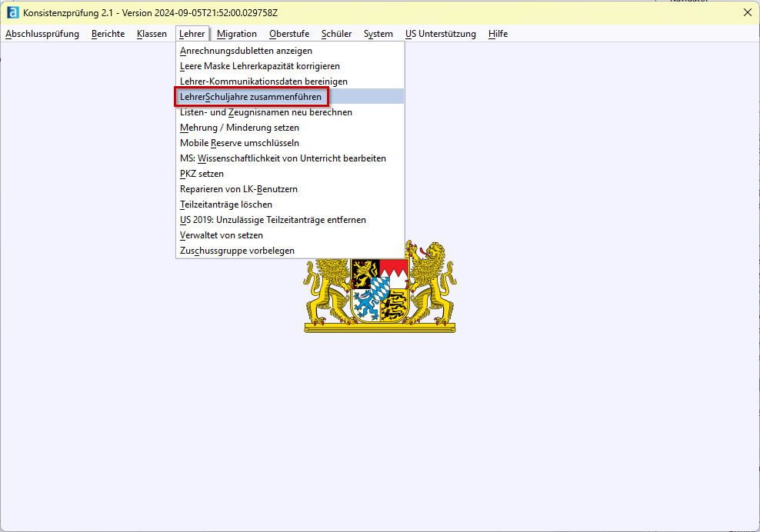Image resolution: width=760 pixels, height=532 pixels.
Task: Open the Migration menu
Action: tap(236, 34)
